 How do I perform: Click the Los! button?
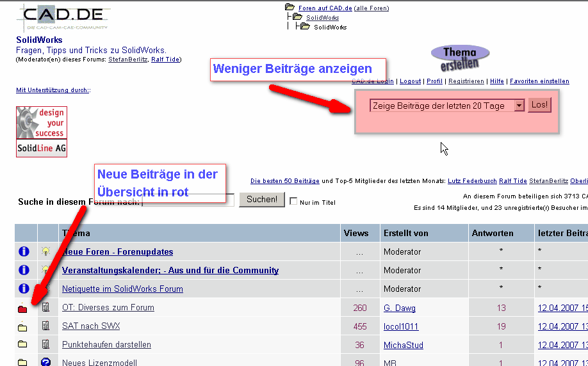point(539,105)
